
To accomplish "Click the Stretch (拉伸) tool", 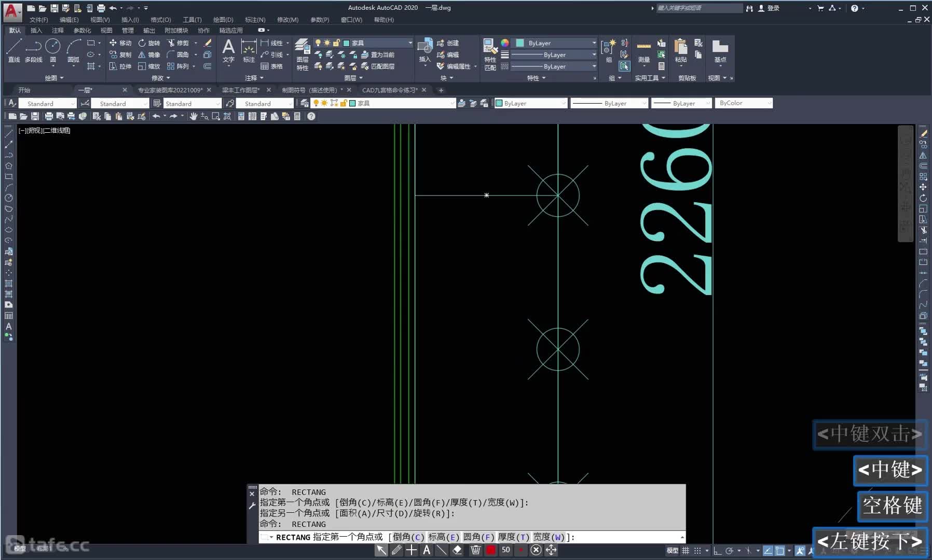I will click(120, 66).
